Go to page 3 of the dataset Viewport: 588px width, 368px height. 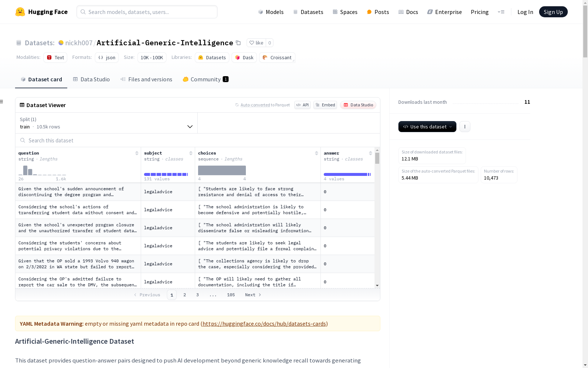coord(197,295)
